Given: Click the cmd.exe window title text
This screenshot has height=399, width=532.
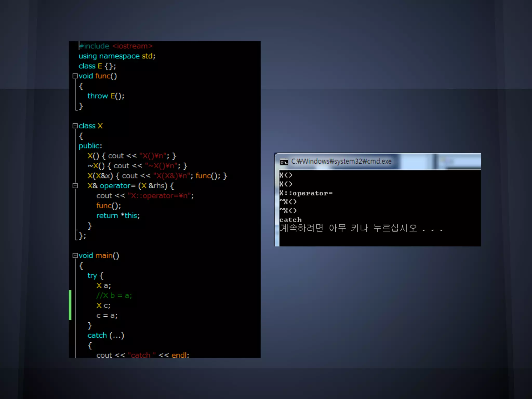Looking at the screenshot, I should pyautogui.click(x=341, y=162).
